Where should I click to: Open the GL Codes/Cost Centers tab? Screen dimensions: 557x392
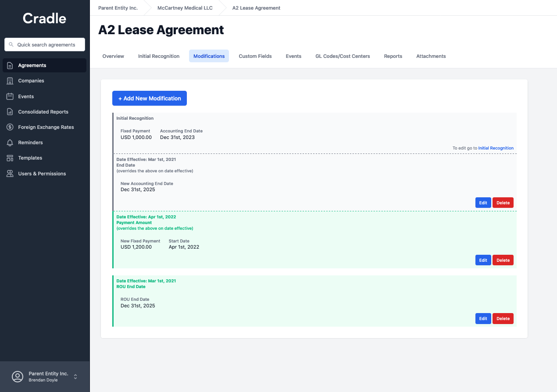pyautogui.click(x=343, y=56)
